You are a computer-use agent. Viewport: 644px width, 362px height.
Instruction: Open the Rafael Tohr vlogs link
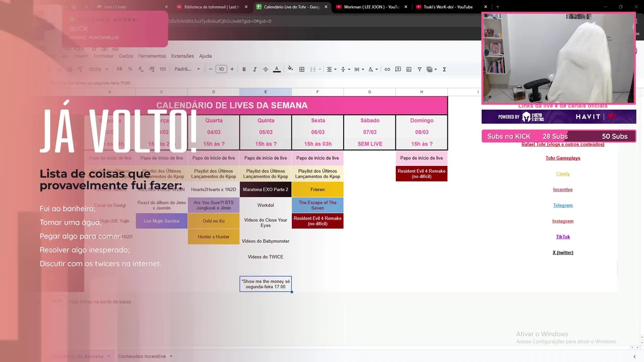(x=562, y=144)
